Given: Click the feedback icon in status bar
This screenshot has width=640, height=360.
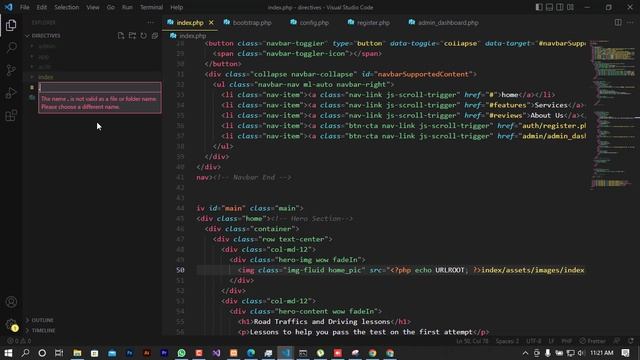Looking at the screenshot, I should [x=617, y=341].
